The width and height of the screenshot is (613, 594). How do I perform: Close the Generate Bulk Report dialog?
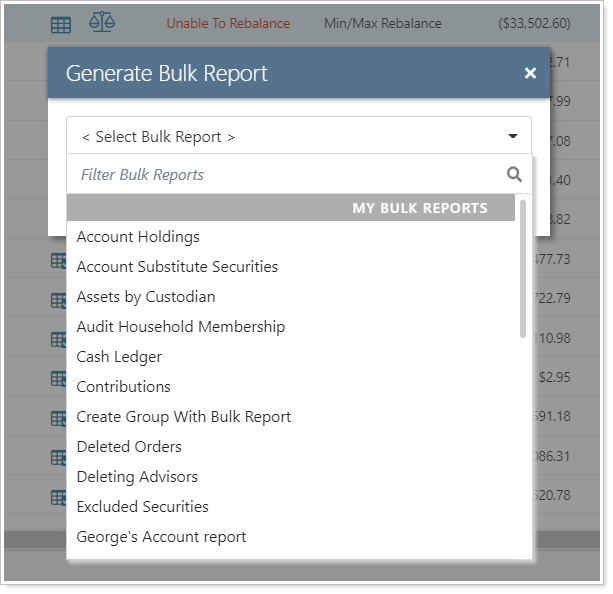(x=530, y=73)
